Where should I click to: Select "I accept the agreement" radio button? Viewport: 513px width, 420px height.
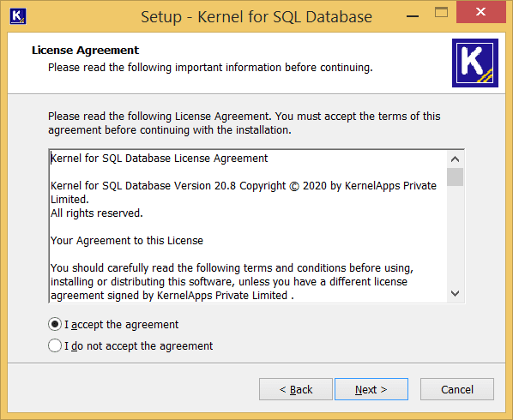[55, 324]
